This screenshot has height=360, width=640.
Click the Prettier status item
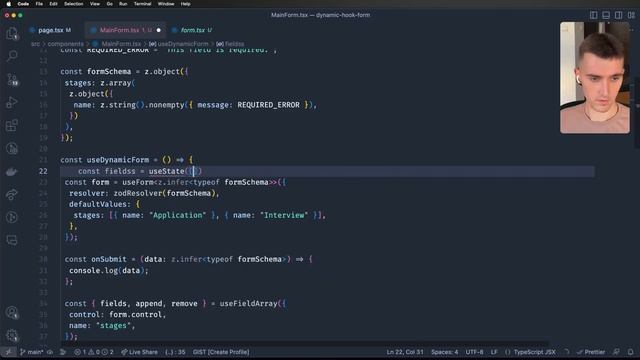coord(591,352)
